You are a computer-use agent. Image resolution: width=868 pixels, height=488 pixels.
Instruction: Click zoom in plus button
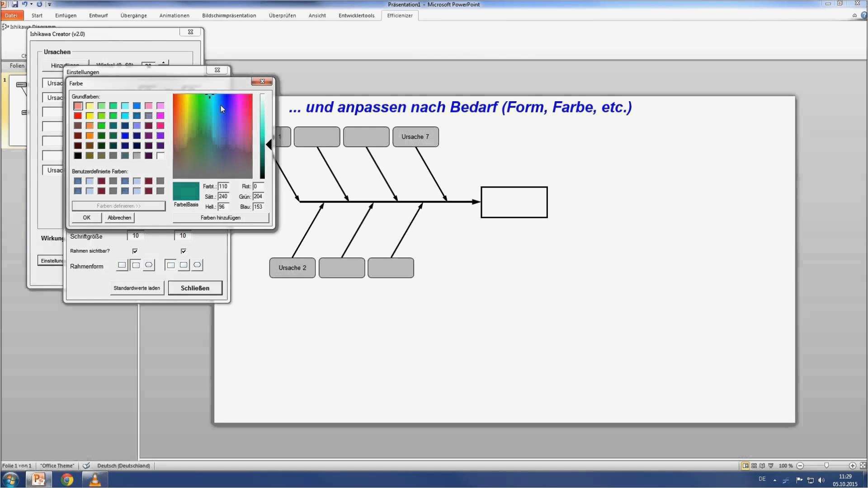coord(852,465)
